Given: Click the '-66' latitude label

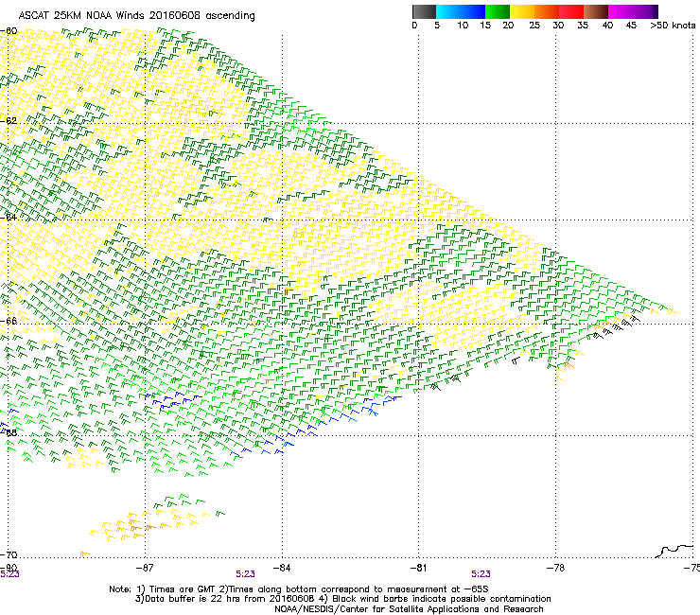Looking at the screenshot, I should [x=9, y=321].
